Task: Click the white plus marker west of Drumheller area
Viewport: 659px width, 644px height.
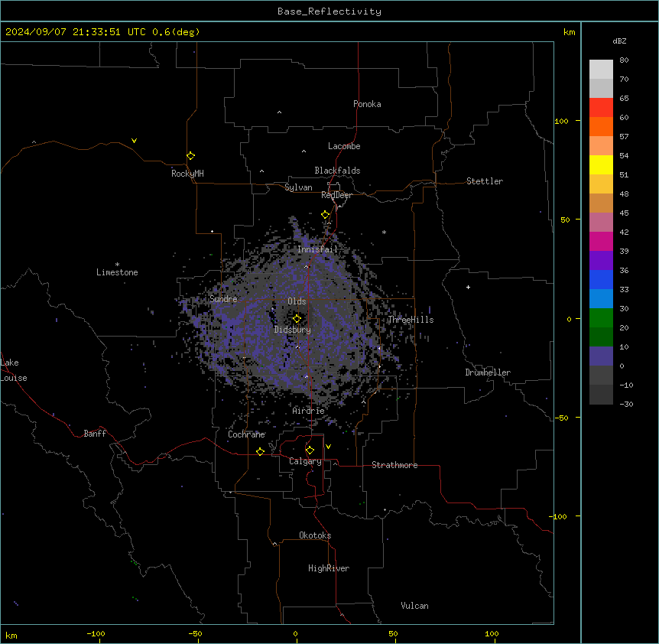Action: pos(468,287)
